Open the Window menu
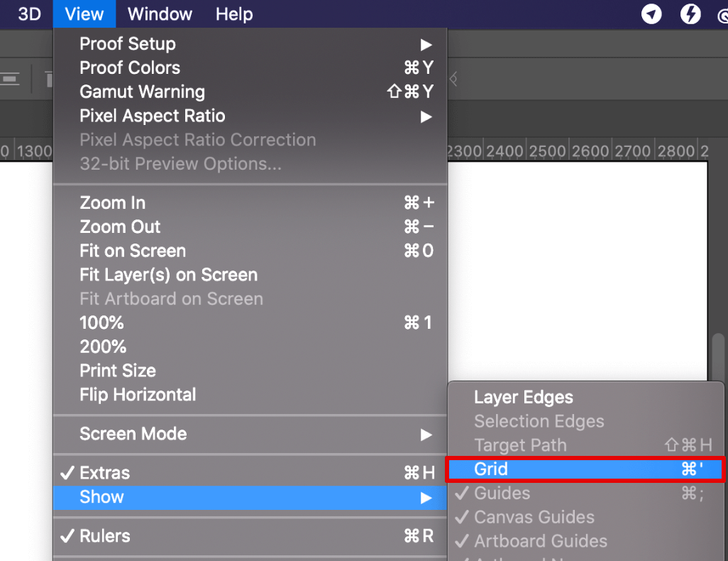Image resolution: width=728 pixels, height=561 pixels. (160, 14)
